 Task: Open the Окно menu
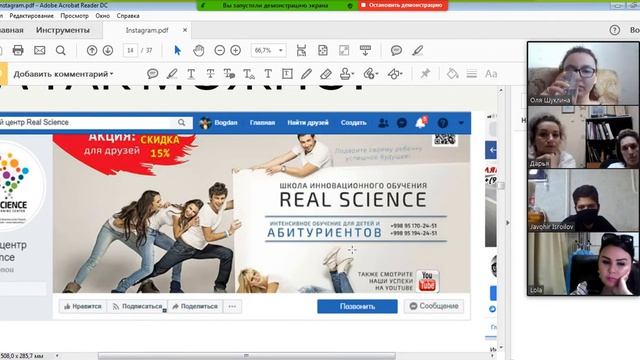pyautogui.click(x=102, y=16)
